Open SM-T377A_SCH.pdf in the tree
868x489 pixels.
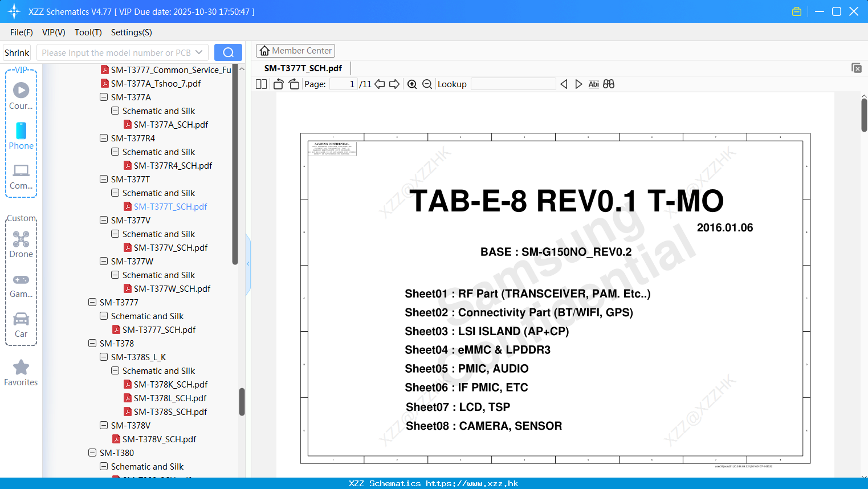tap(171, 124)
